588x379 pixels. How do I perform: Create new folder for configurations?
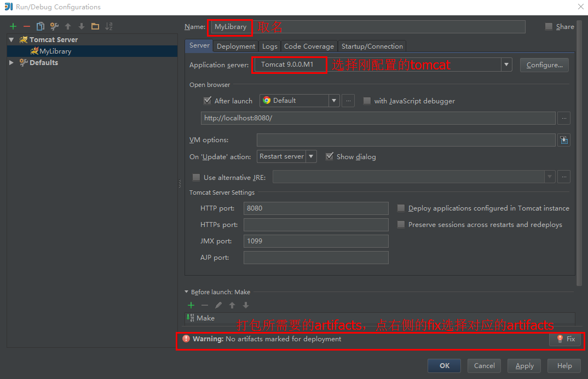tap(95, 26)
